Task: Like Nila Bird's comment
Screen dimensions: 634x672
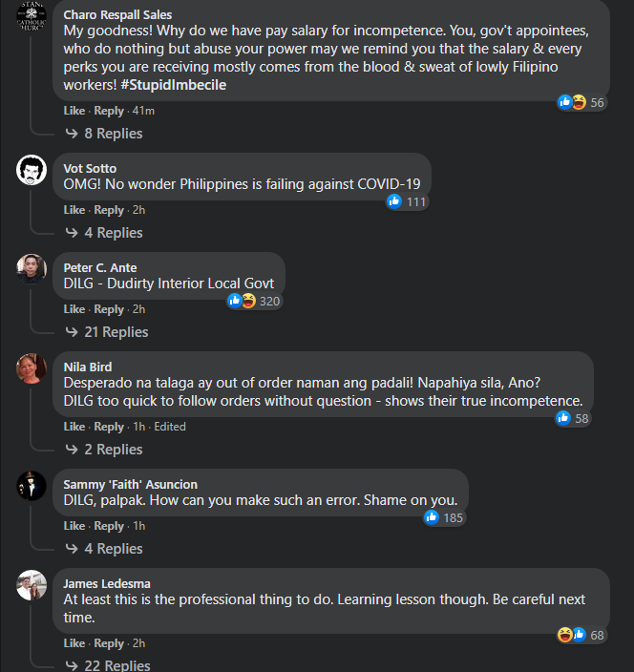Action: (x=74, y=427)
